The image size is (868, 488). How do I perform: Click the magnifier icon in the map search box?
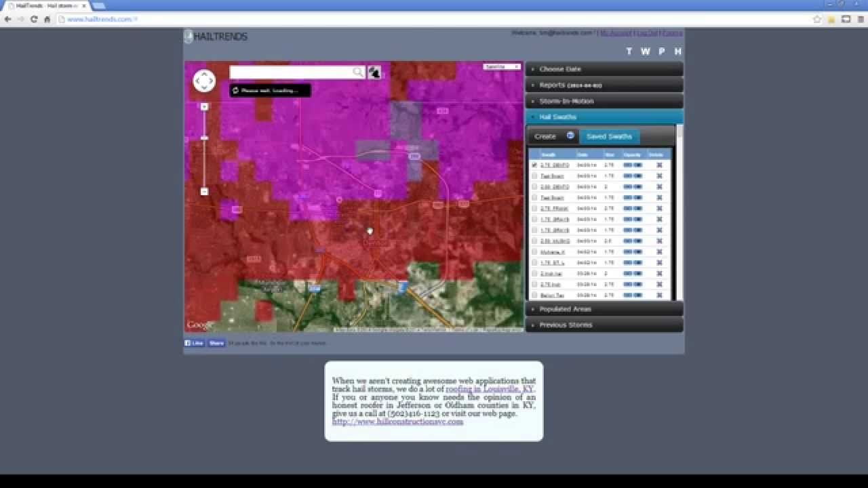[357, 72]
